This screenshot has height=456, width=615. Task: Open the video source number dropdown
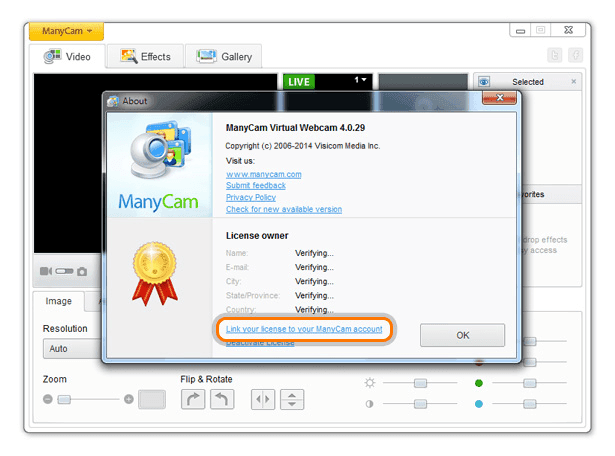tap(360, 80)
